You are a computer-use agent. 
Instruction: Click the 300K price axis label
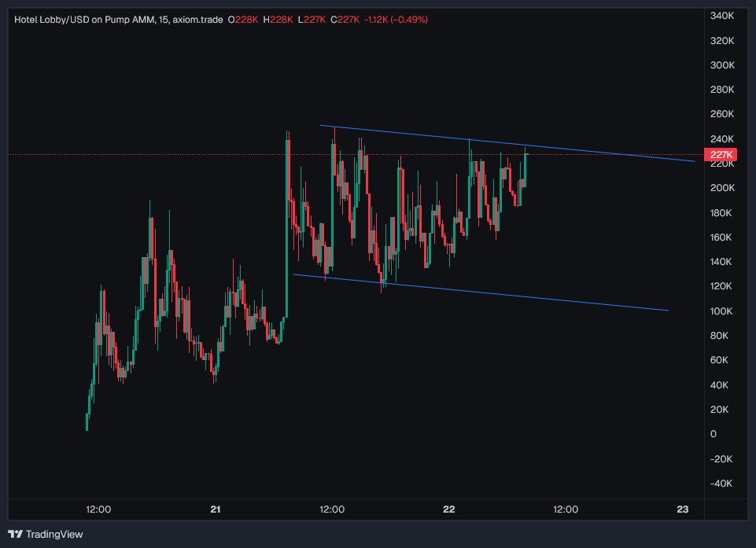pyautogui.click(x=721, y=65)
